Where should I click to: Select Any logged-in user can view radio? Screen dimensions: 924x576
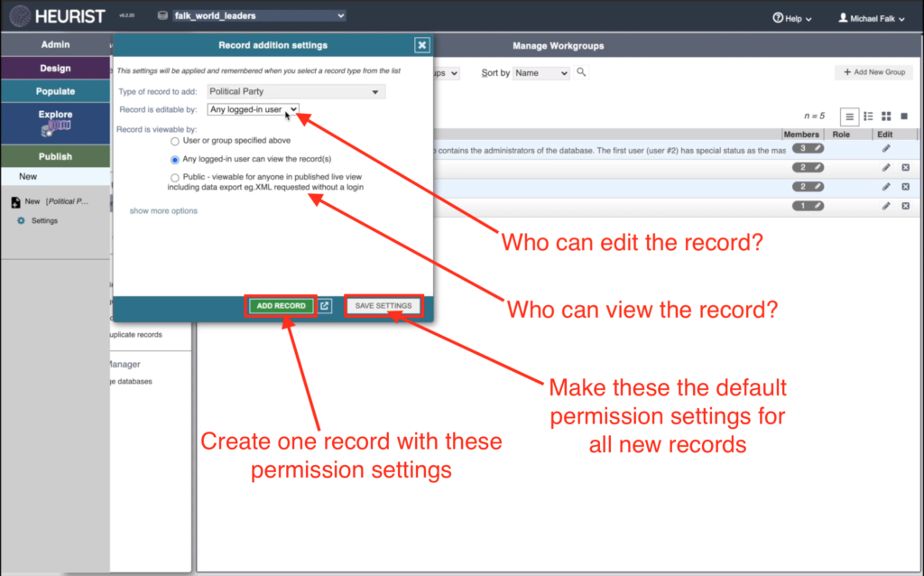175,160
